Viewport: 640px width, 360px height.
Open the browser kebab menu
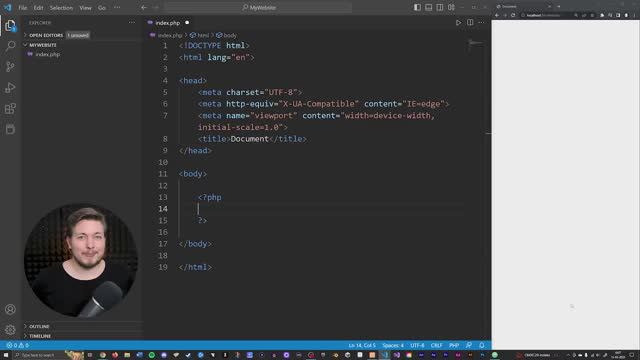(x=635, y=15)
